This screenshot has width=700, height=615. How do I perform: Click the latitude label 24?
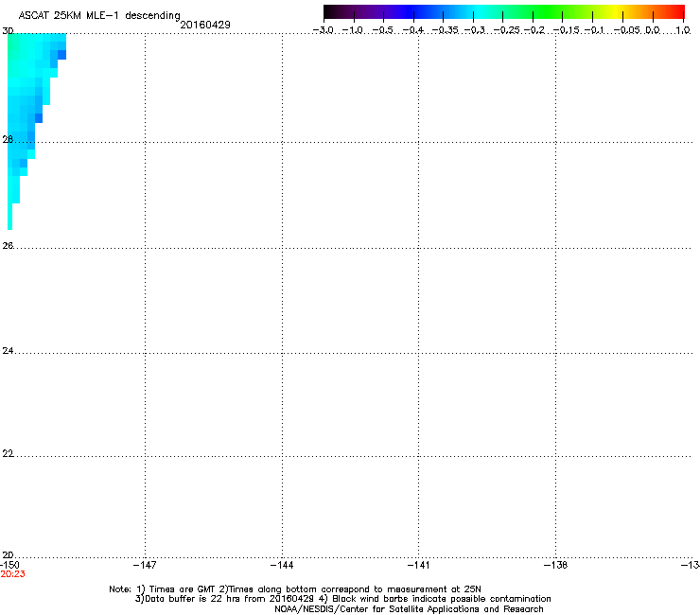[8, 351]
